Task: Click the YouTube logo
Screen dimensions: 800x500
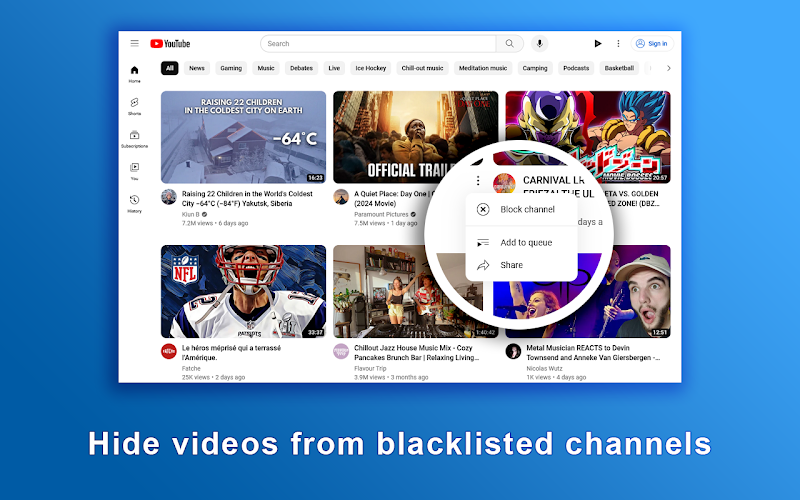Action: (170, 44)
